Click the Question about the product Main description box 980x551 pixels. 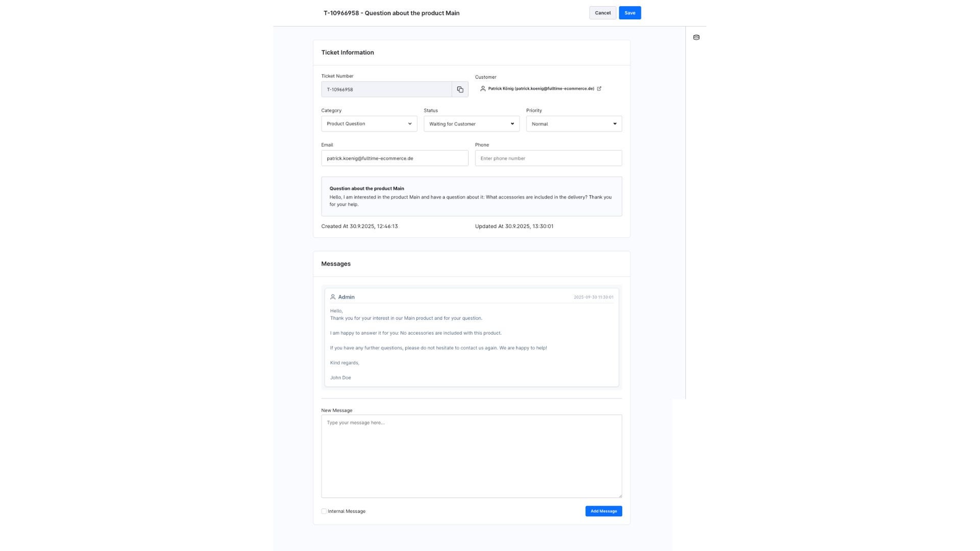tap(471, 196)
